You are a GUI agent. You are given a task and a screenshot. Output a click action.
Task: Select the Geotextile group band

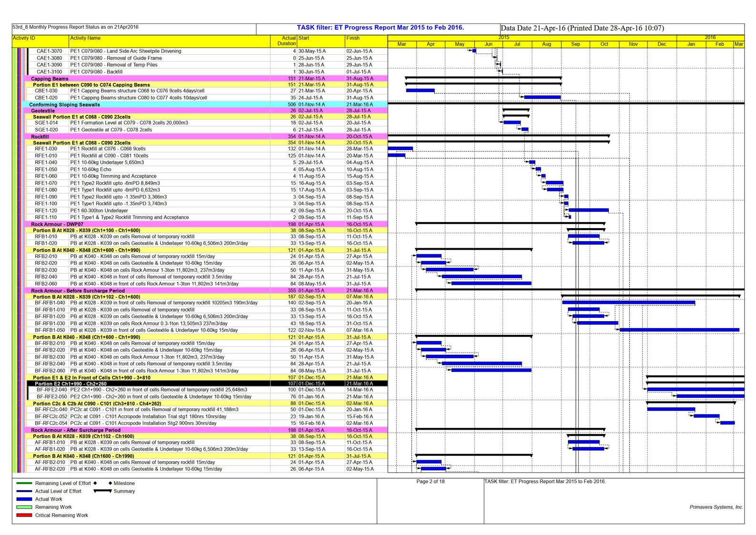(x=206, y=111)
